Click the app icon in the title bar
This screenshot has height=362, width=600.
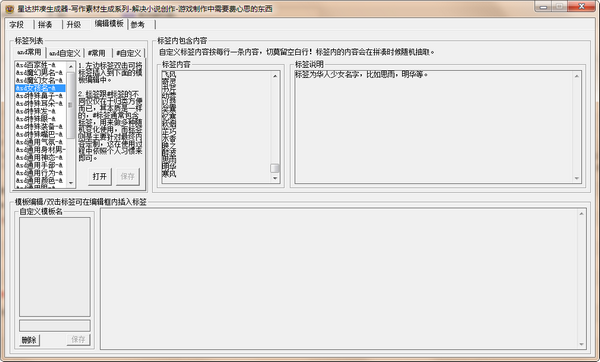(x=10, y=8)
